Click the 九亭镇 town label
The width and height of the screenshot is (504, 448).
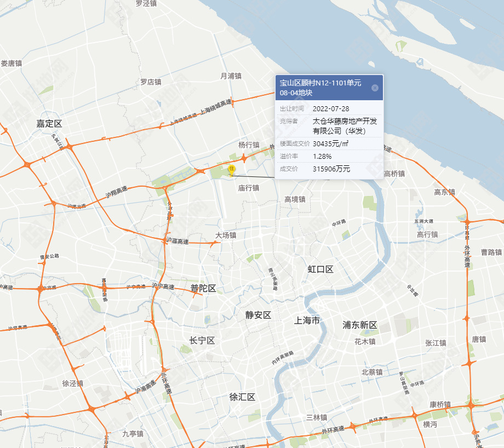click(133, 434)
